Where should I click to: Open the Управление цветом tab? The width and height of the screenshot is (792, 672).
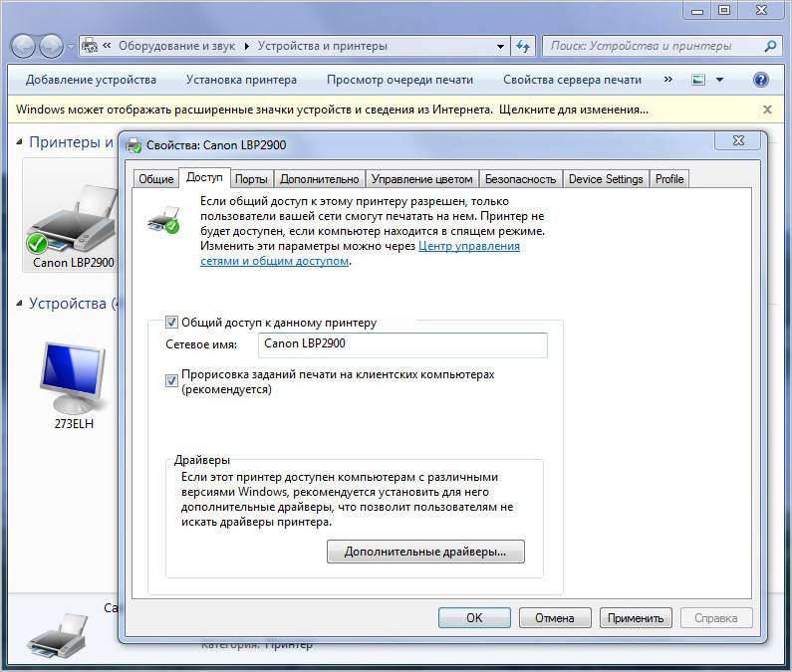click(x=421, y=179)
